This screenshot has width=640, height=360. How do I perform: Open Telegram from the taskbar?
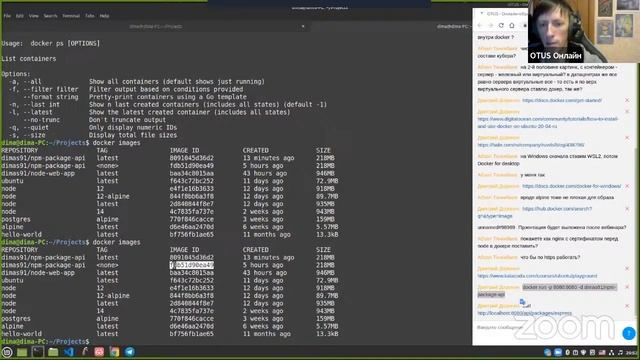[130, 352]
